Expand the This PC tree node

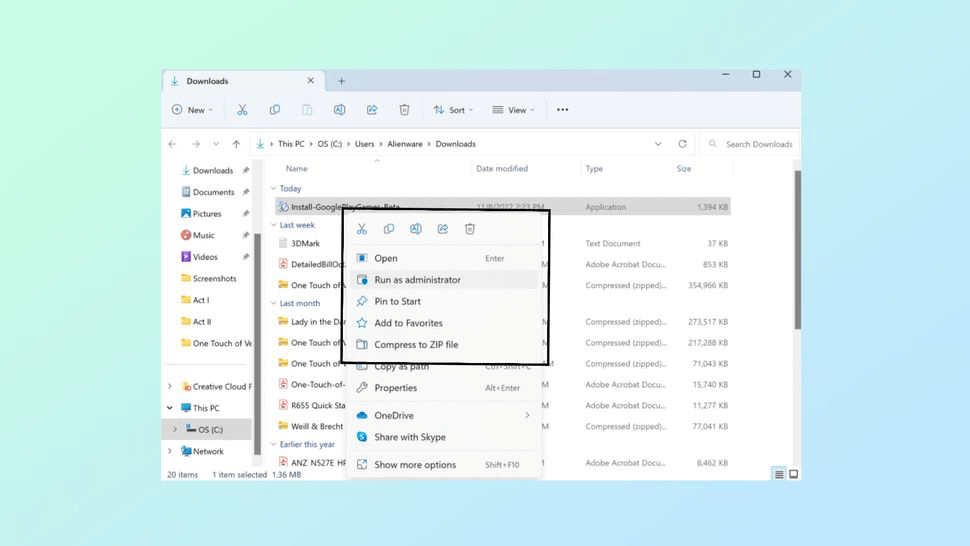[170, 408]
